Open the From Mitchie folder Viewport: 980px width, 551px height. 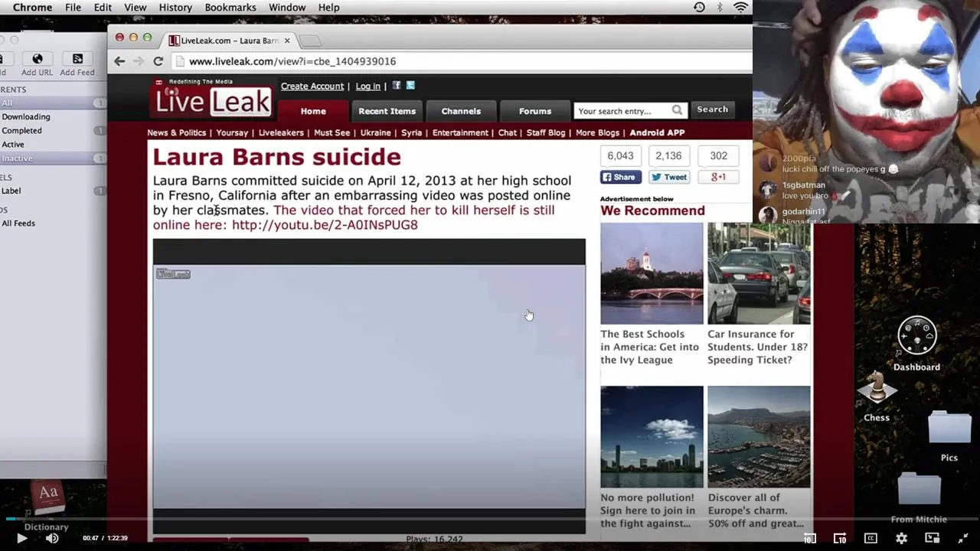[919, 490]
